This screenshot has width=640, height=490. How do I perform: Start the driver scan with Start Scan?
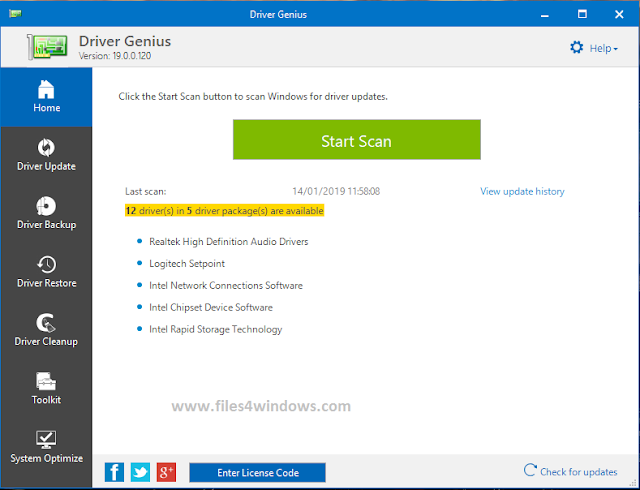point(357,140)
